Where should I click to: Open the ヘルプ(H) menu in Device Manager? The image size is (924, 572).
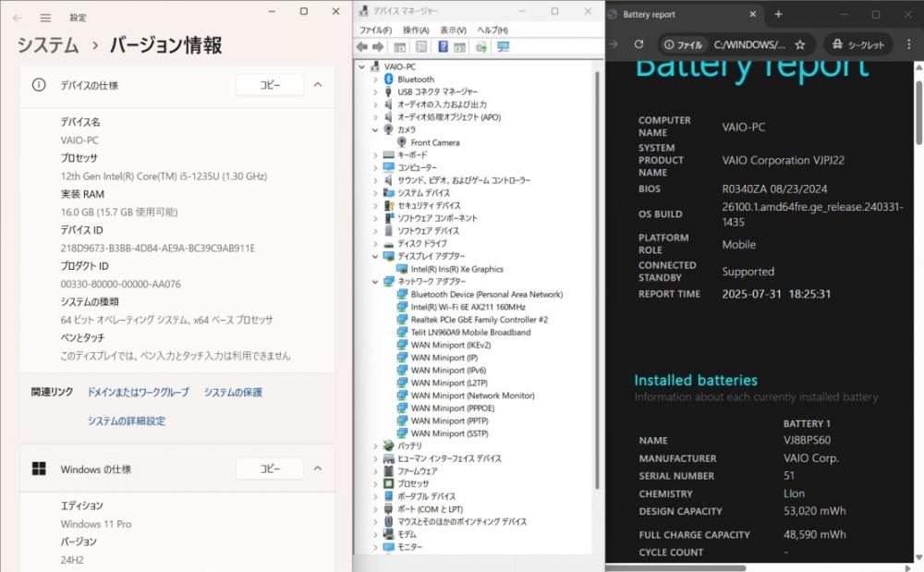(x=492, y=30)
